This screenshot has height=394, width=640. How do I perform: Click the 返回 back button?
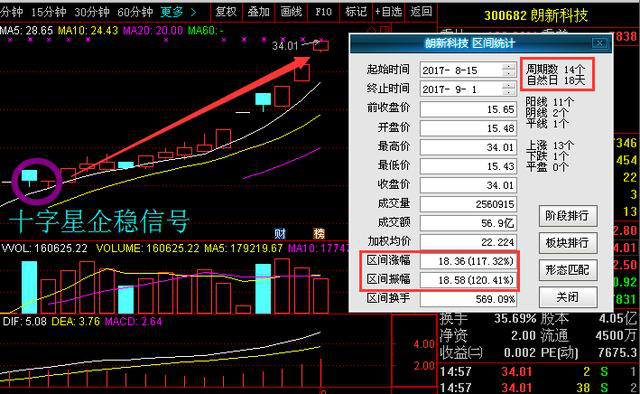421,12
